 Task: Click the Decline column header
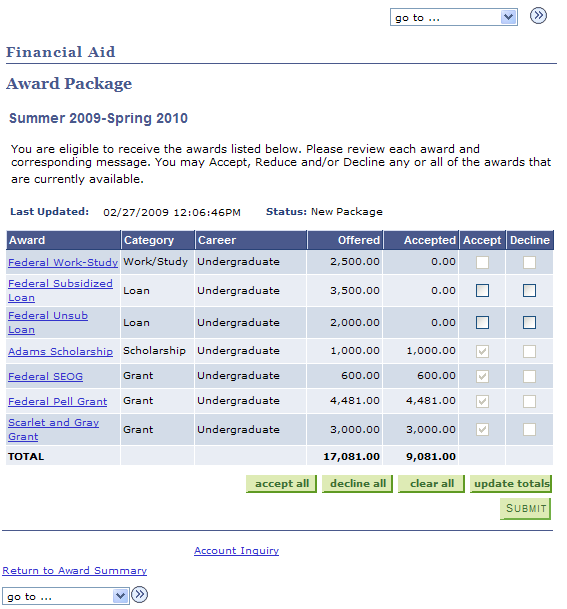pos(530,240)
